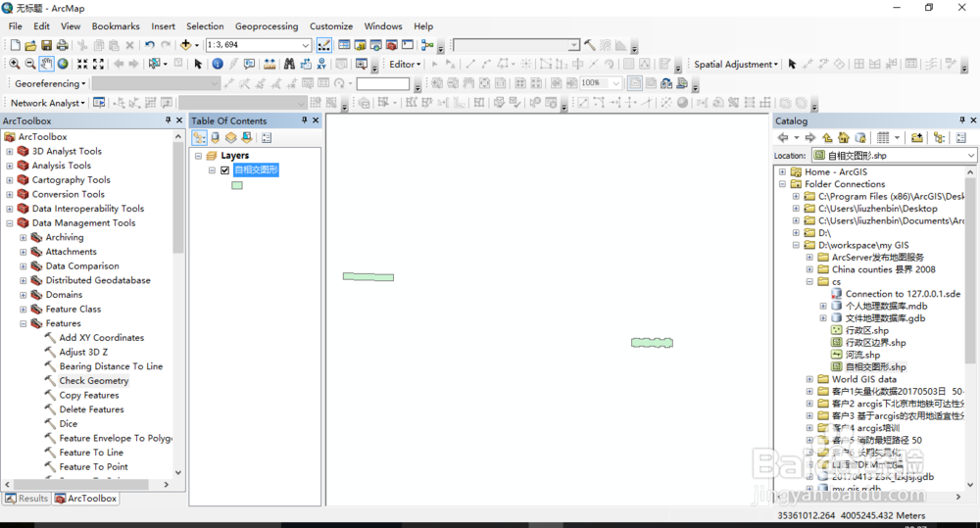The width and height of the screenshot is (980, 528).
Task: Click the 自相交图形 layer symbol swatch
Action: [x=237, y=185]
